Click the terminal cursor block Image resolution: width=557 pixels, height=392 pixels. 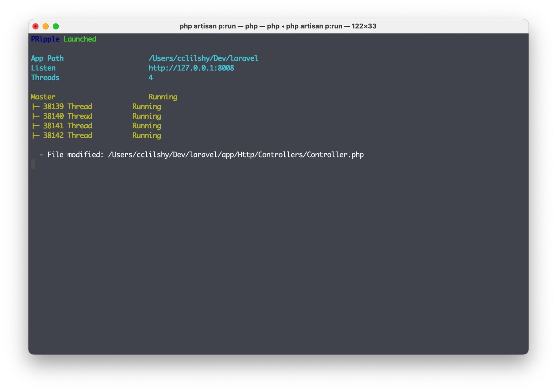[x=33, y=164]
